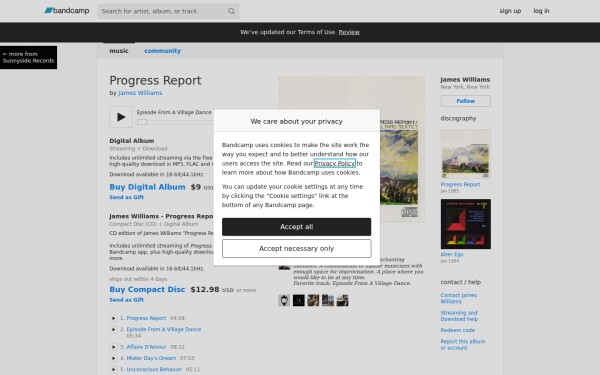Open Alter Ego discography cover thumbnail
Screen dimensions: 600x375
pyautogui.click(x=466, y=224)
